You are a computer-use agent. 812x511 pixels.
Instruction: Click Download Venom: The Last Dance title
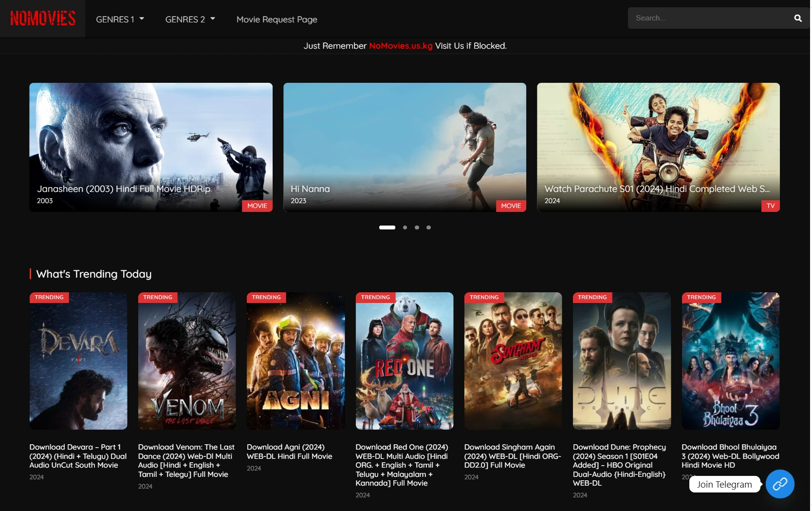(186, 460)
